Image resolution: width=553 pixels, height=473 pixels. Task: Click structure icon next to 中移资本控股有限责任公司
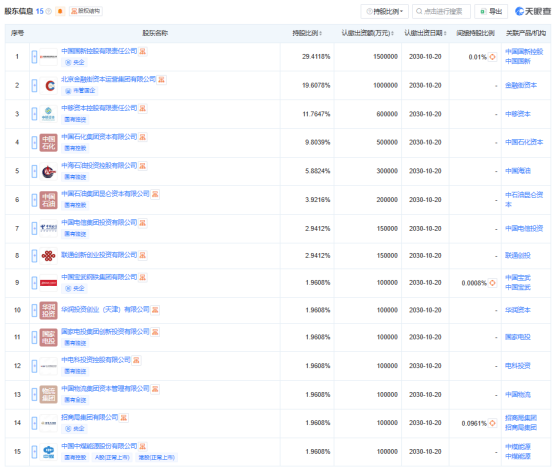[142, 108]
